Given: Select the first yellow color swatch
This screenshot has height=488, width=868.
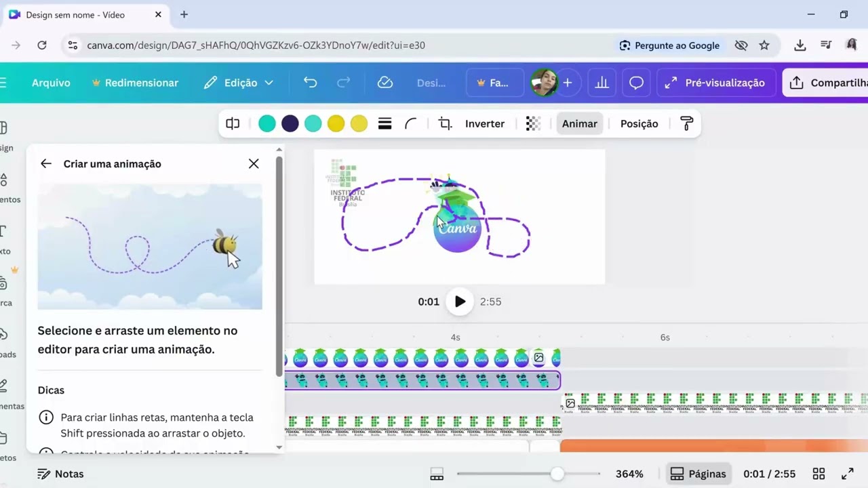Looking at the screenshot, I should (336, 123).
